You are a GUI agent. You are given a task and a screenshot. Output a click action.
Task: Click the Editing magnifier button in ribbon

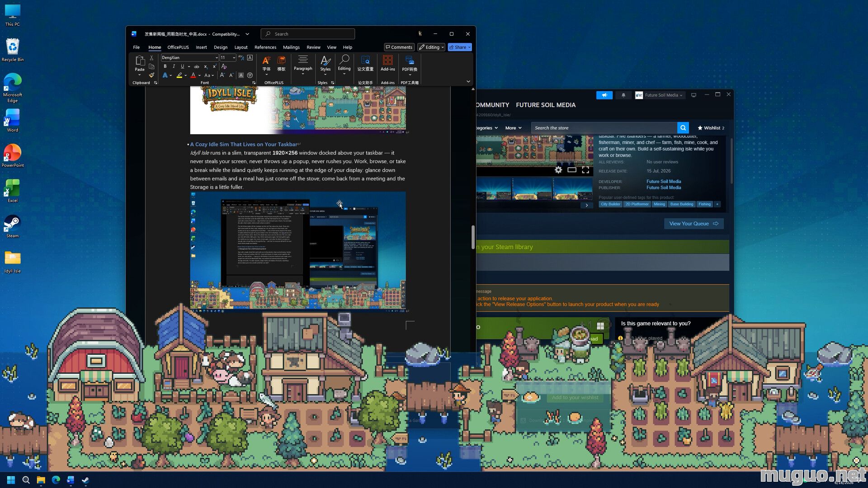pos(344,65)
